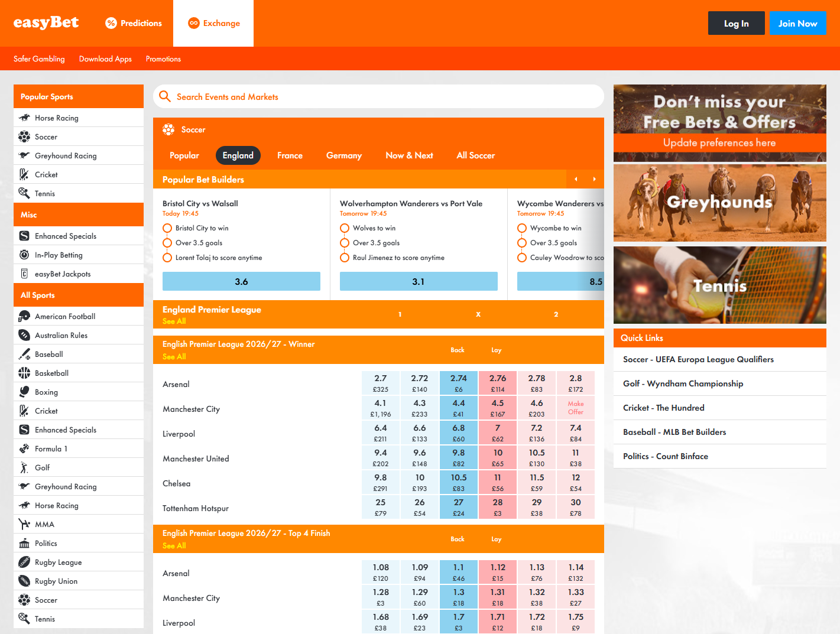Open the All Soccer tab
The height and width of the screenshot is (634, 840).
coord(476,155)
